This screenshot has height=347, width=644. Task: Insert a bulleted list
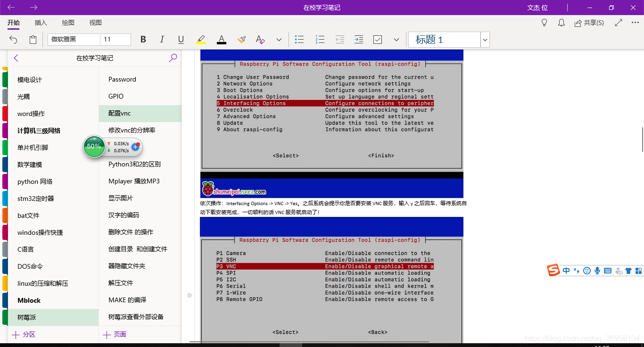coord(299,40)
